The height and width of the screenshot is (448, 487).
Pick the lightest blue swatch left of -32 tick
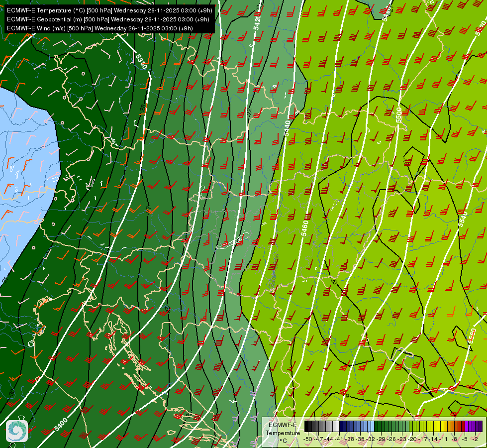(373, 426)
